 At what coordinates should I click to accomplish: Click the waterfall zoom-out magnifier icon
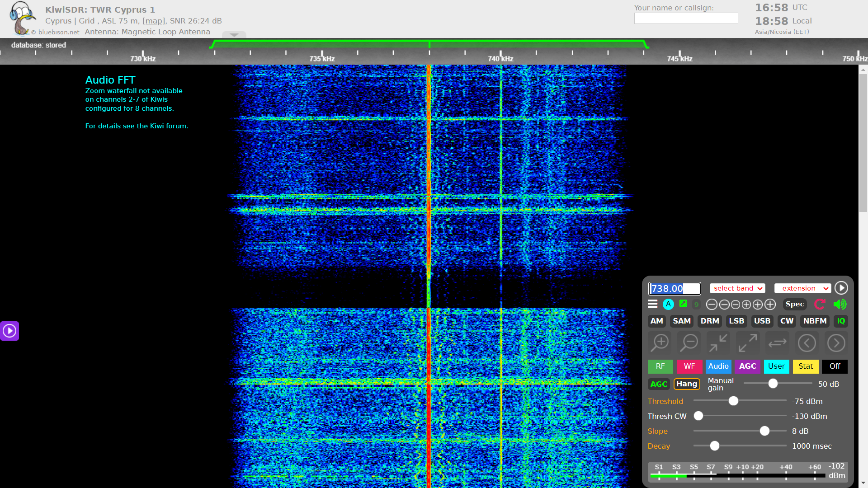pyautogui.click(x=689, y=343)
